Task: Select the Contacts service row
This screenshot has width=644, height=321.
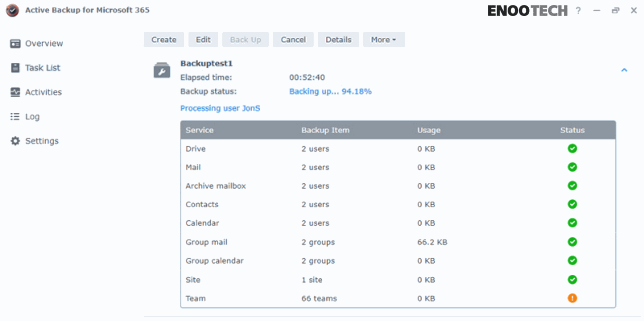Action: click(398, 204)
